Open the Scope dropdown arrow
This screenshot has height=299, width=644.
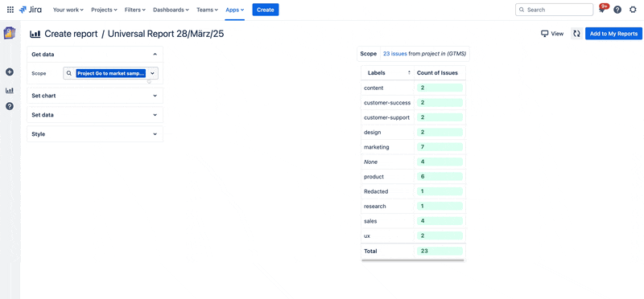[x=152, y=73]
